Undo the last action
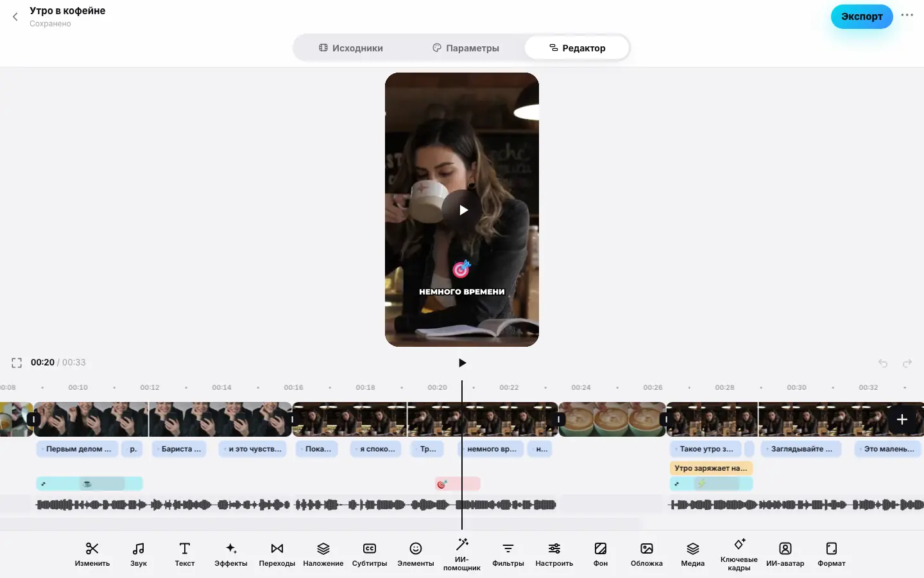The height and width of the screenshot is (578, 924). 883,363
